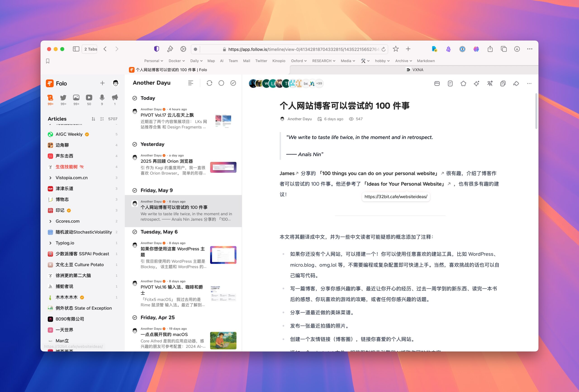Viewport: 579px width, 392px height.
Task: Click the Safari address bar URL
Action: (x=304, y=49)
